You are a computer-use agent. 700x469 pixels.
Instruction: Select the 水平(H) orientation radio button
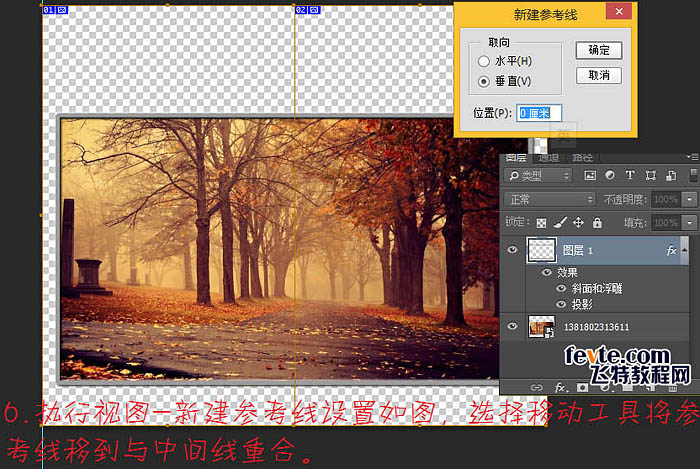pyautogui.click(x=483, y=61)
